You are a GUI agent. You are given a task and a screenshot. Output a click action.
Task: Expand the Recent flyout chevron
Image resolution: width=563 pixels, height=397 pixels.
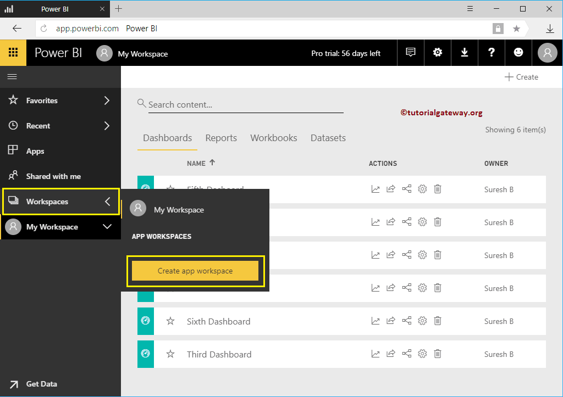[107, 126]
